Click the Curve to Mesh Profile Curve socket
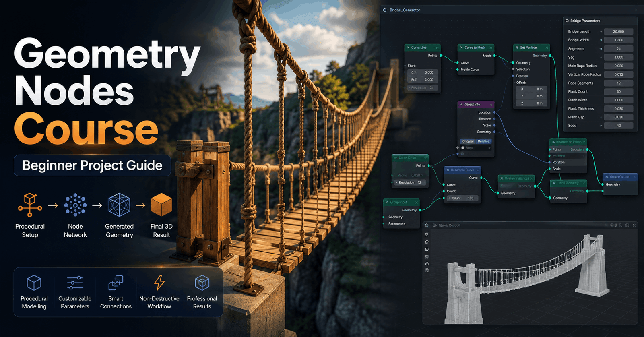This screenshot has width=644, height=337. pos(458,70)
